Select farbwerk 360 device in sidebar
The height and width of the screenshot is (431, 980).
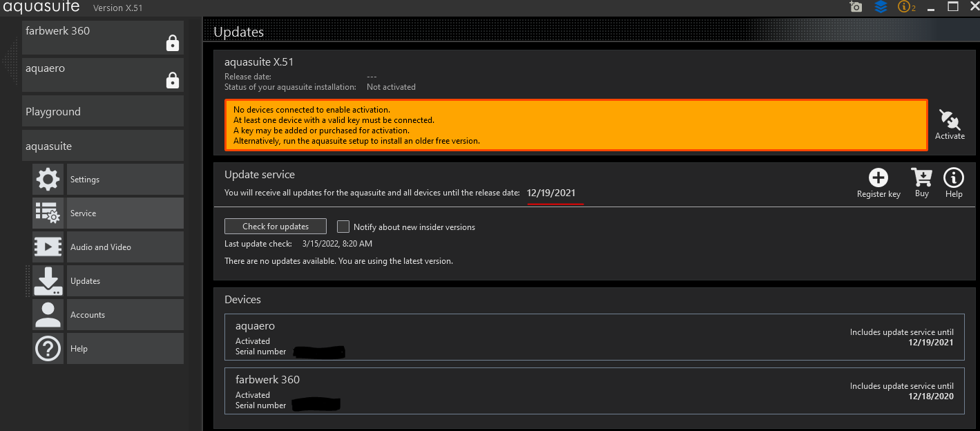pos(103,37)
